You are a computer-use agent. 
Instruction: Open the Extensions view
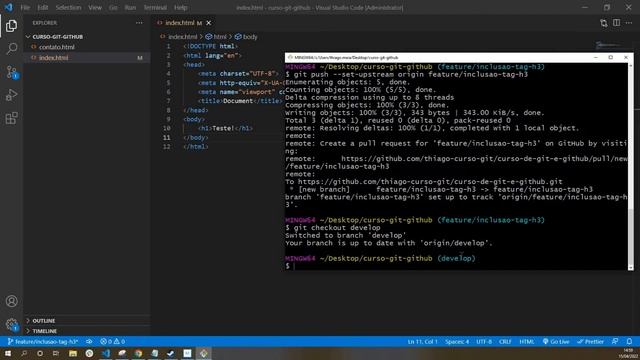pyautogui.click(x=11, y=118)
